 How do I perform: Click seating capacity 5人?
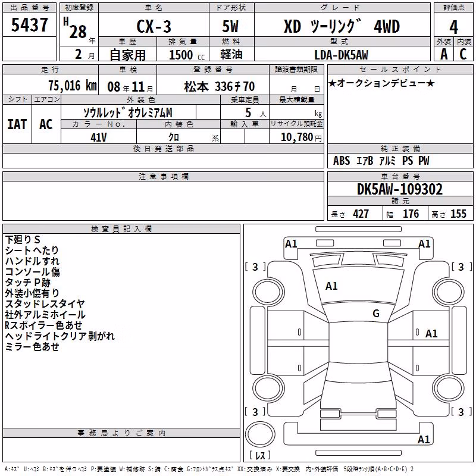coord(256,113)
